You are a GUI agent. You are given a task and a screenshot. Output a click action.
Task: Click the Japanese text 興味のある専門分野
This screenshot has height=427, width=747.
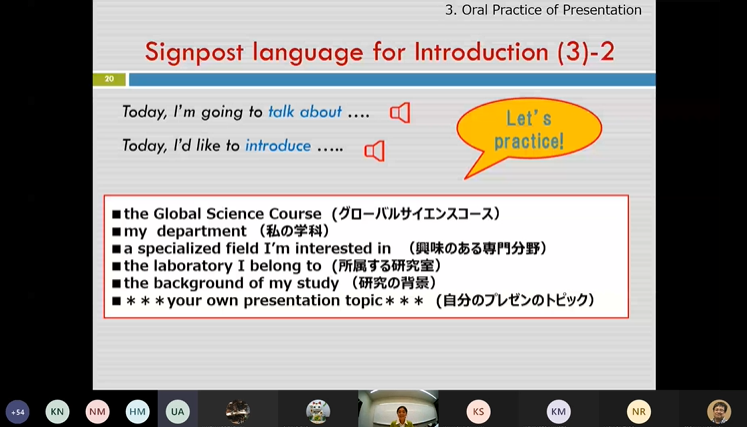coord(478,248)
